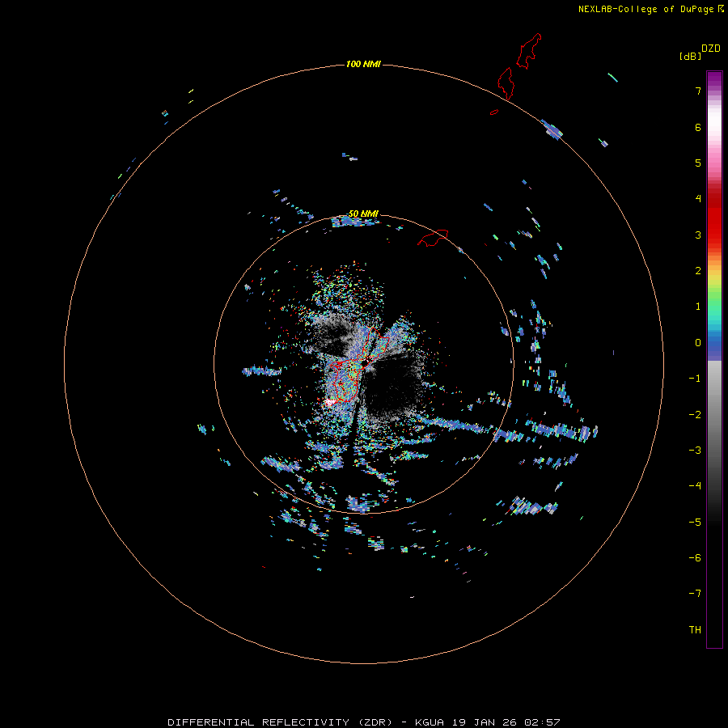
Task: Click the legend value 5
Action: click(698, 163)
